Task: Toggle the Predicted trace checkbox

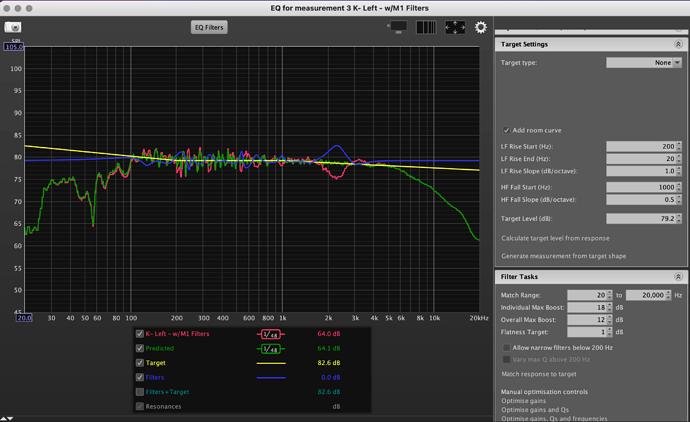Action: (139, 349)
